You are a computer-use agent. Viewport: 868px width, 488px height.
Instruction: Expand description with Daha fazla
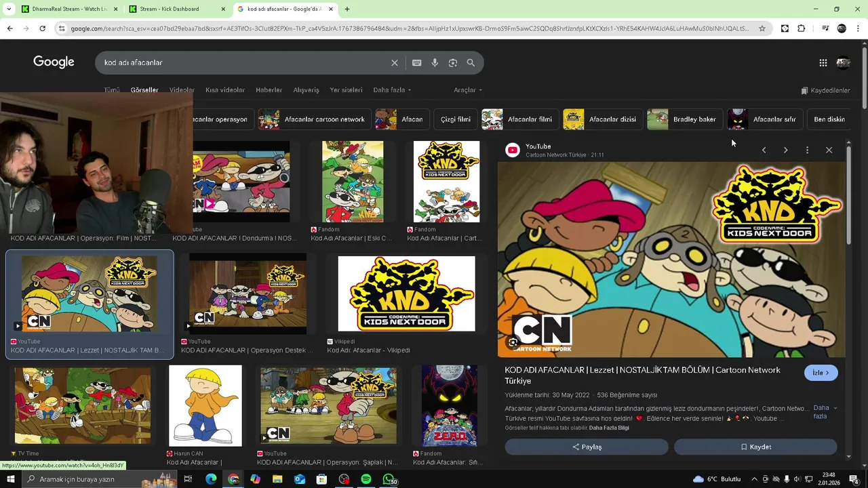click(825, 412)
